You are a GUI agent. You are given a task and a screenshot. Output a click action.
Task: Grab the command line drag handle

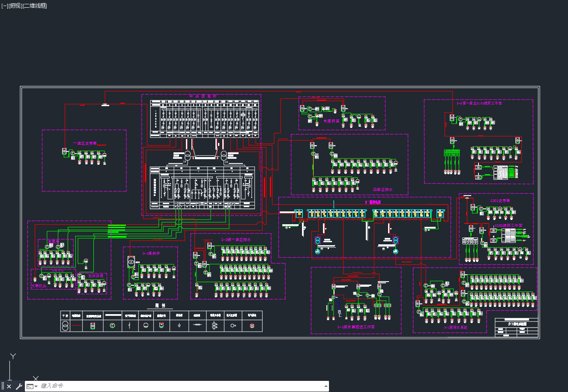pyautogui.click(x=3, y=386)
